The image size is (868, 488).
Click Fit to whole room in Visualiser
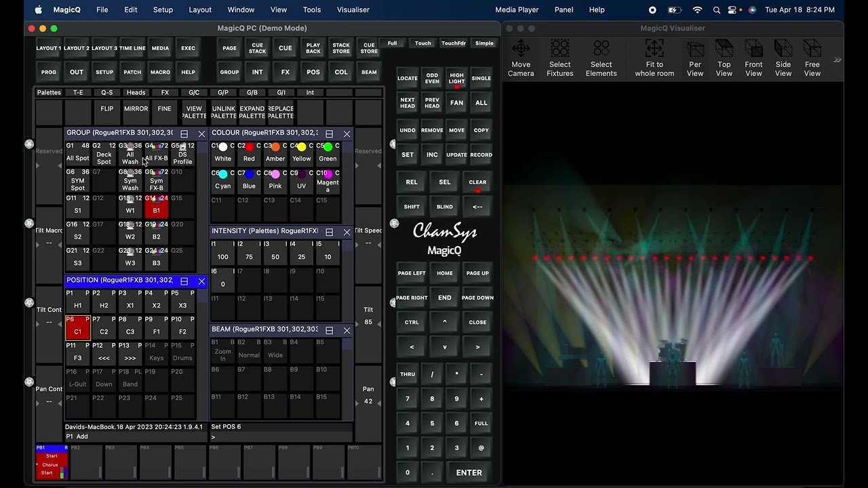pyautogui.click(x=654, y=58)
